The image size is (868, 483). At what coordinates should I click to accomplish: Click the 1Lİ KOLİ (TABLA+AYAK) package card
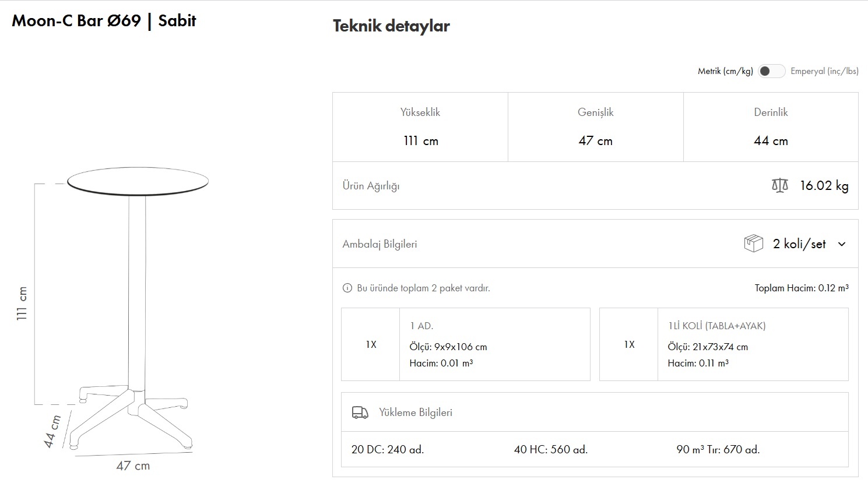[723, 344]
